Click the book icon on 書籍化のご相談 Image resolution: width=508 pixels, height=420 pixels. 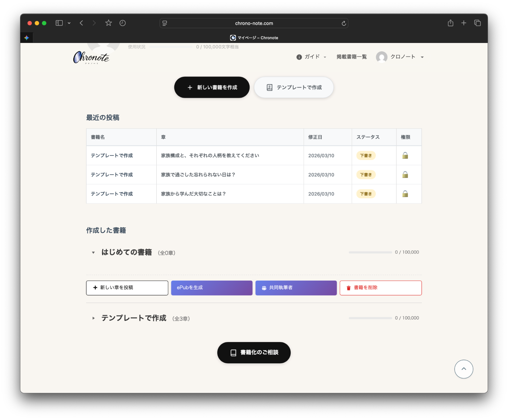coord(233,352)
